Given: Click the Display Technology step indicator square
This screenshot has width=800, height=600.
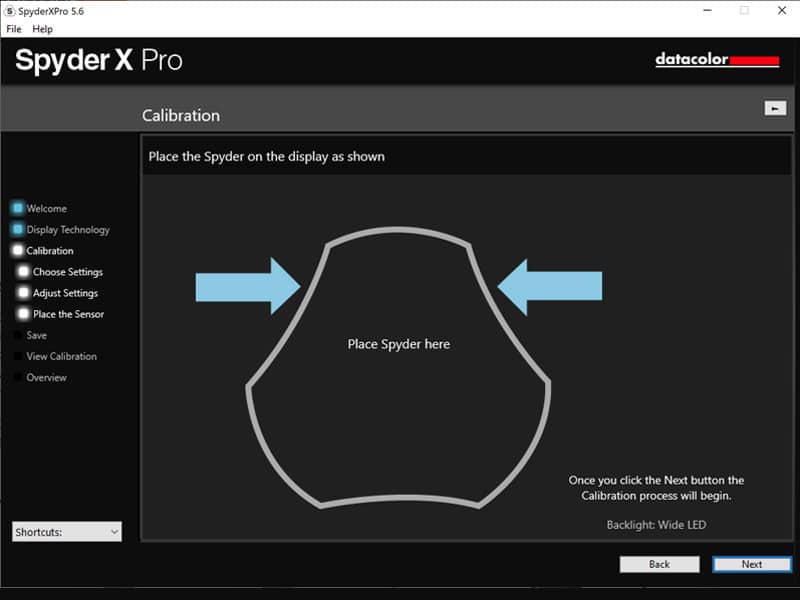Looking at the screenshot, I should coord(18,229).
